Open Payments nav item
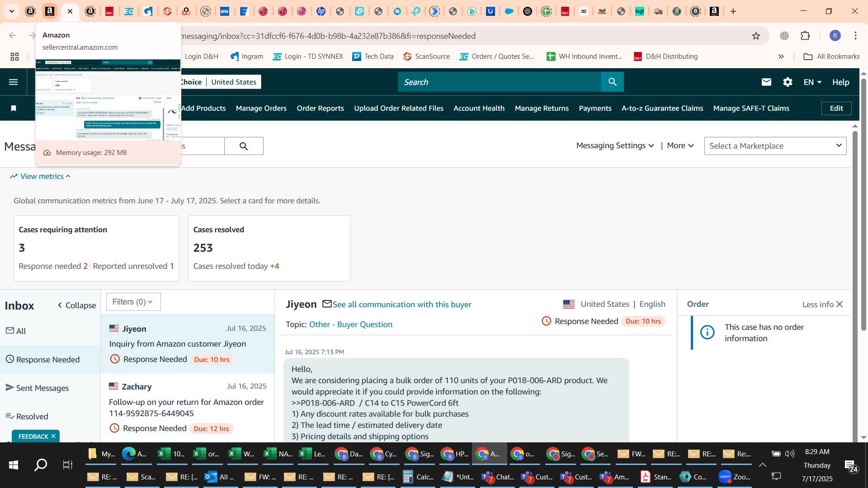This screenshot has width=868, height=488. tap(595, 108)
